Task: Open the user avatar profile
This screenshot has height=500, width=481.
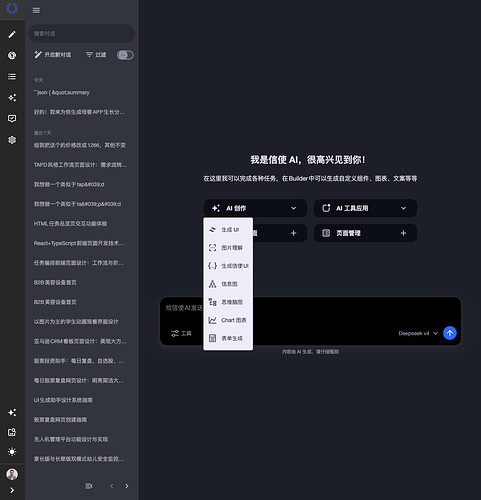Action: pos(12,474)
